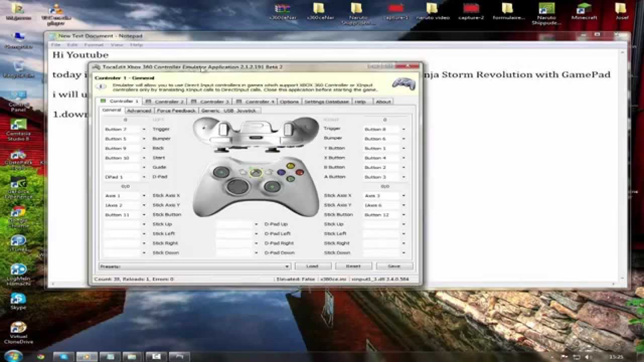Open the formulaire folder on desktop
This screenshot has width=644, height=362.
pos(508,11)
